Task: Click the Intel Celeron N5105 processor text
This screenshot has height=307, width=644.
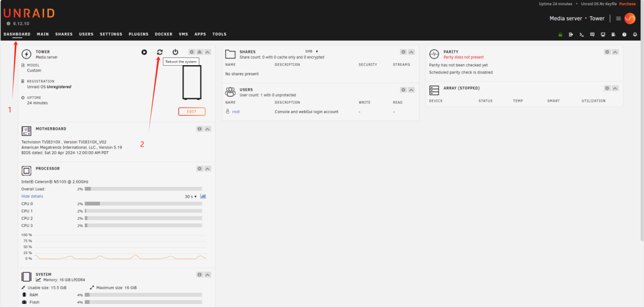Action: (54, 182)
